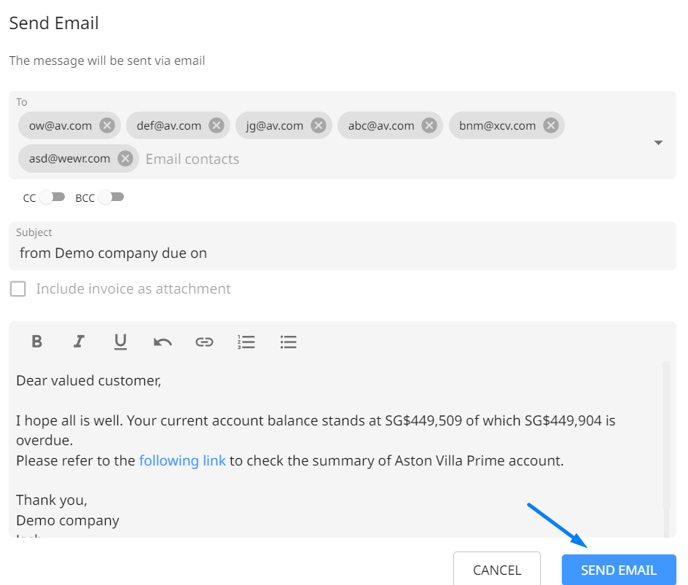
Task: Click the Subject input field
Action: (342, 246)
